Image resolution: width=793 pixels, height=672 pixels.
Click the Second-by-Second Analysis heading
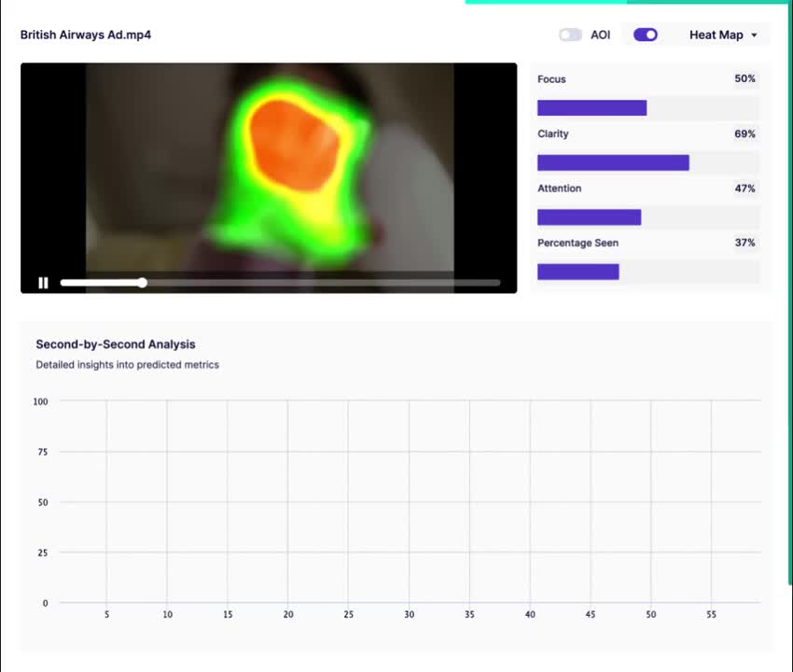coord(116,344)
